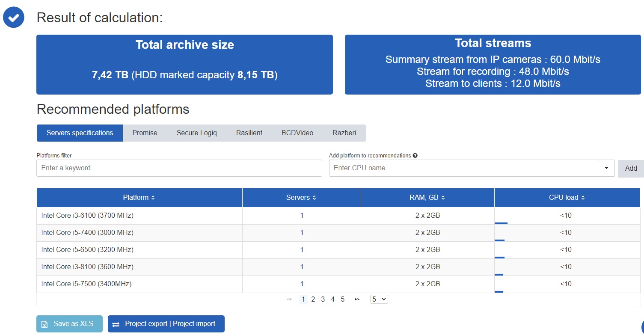Open the Enter CPU name dropdown arrow
Viewport: 644px width, 335px height.
pos(606,168)
